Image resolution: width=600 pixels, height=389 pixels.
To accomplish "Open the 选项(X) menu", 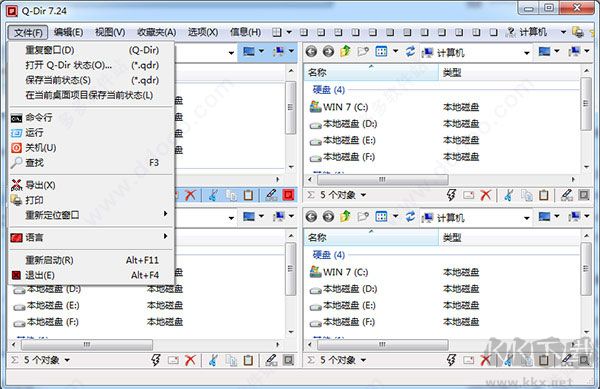I will pyautogui.click(x=203, y=33).
